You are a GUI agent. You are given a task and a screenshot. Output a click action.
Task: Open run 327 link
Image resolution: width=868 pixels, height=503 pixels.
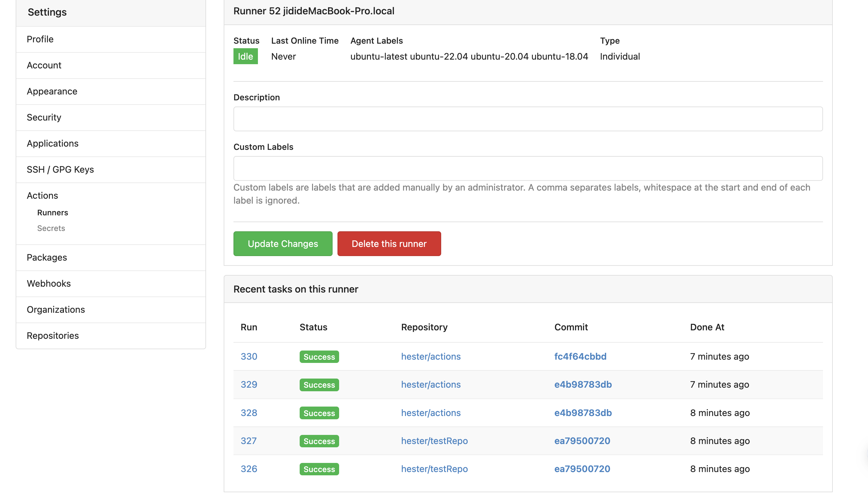249,441
